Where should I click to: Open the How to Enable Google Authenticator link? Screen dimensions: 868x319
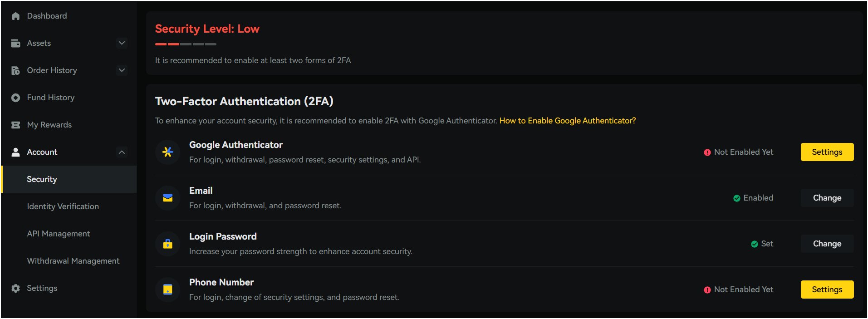click(x=567, y=121)
